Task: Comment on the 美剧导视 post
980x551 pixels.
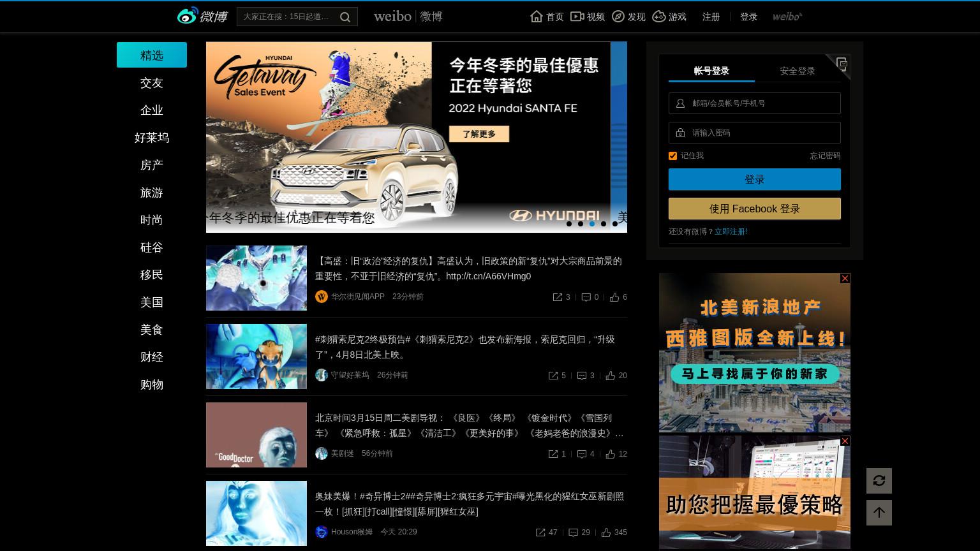Action: [x=582, y=454]
